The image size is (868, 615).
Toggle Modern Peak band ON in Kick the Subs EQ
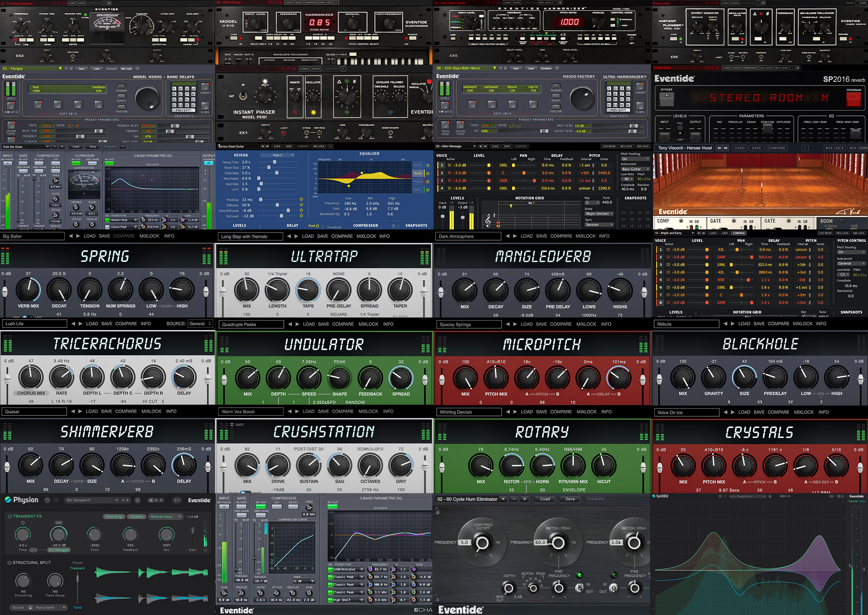pos(107,220)
